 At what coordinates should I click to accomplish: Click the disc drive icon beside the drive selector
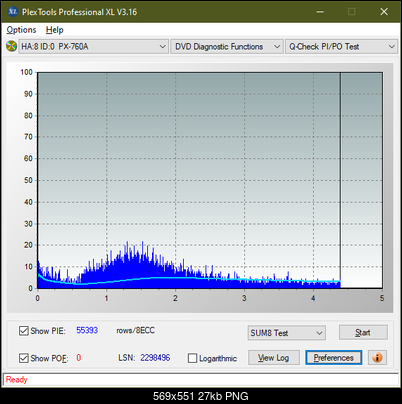coord(11,46)
